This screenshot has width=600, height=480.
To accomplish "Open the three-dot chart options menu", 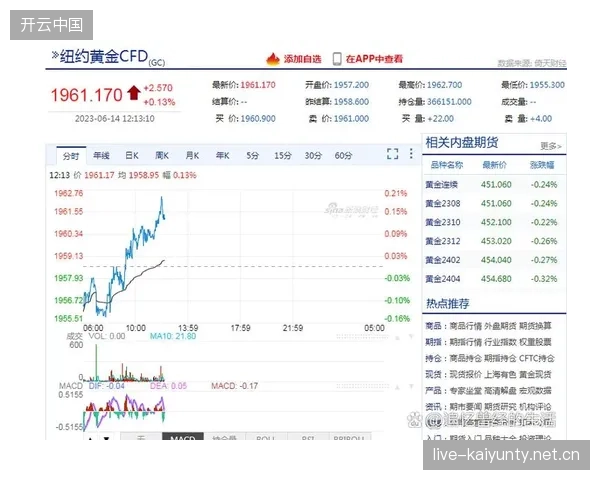I will [411, 154].
